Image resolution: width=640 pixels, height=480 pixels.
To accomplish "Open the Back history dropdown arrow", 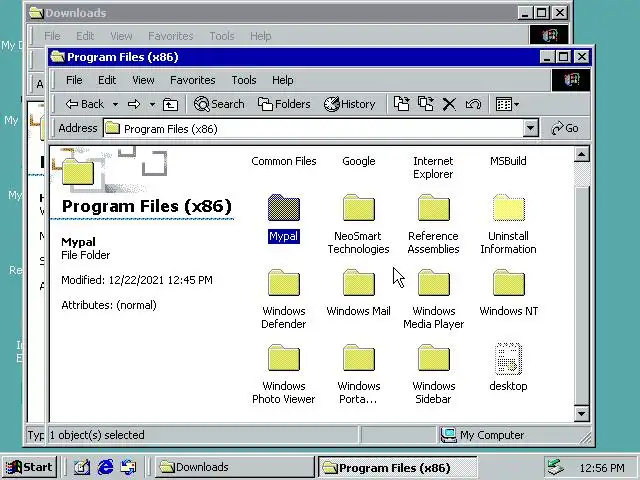I will click(x=116, y=104).
